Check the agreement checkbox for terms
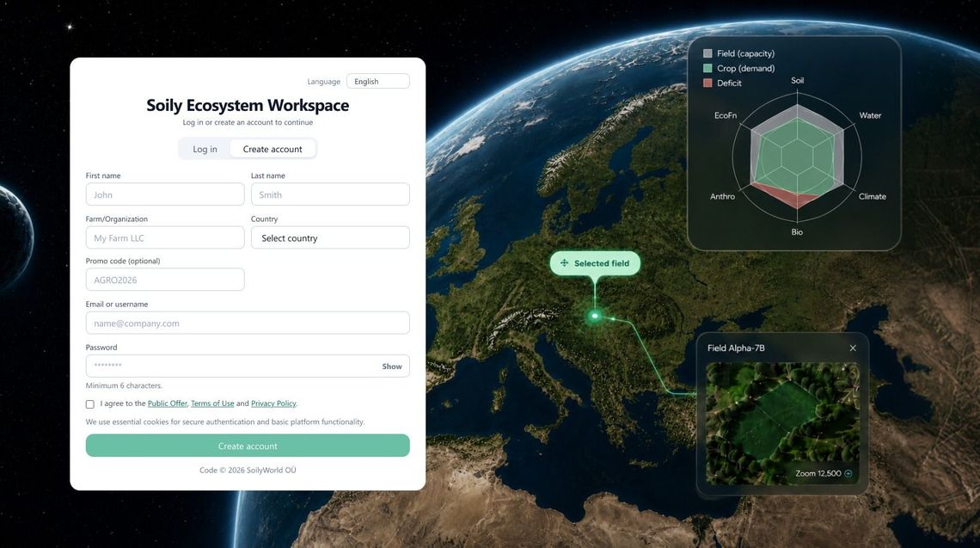Image resolution: width=980 pixels, height=548 pixels. click(x=90, y=404)
